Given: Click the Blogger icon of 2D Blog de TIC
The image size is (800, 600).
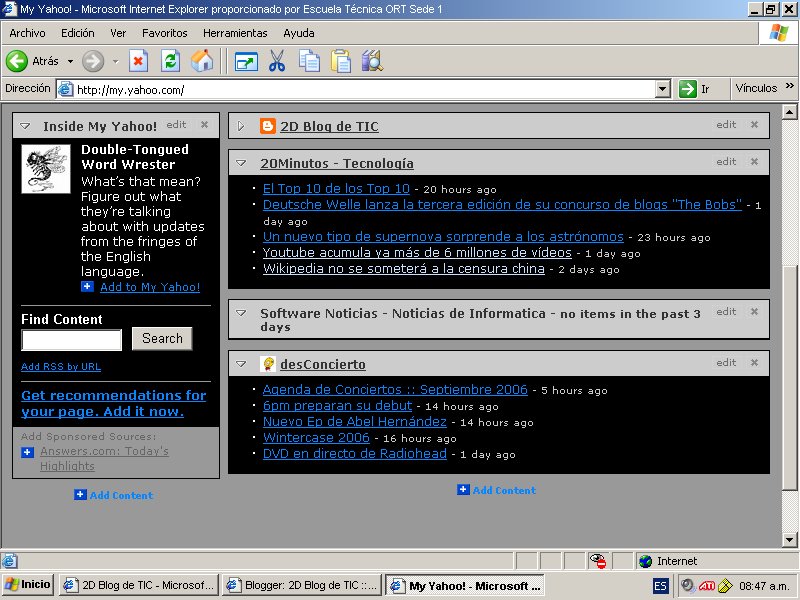Looking at the screenshot, I should click(267, 126).
